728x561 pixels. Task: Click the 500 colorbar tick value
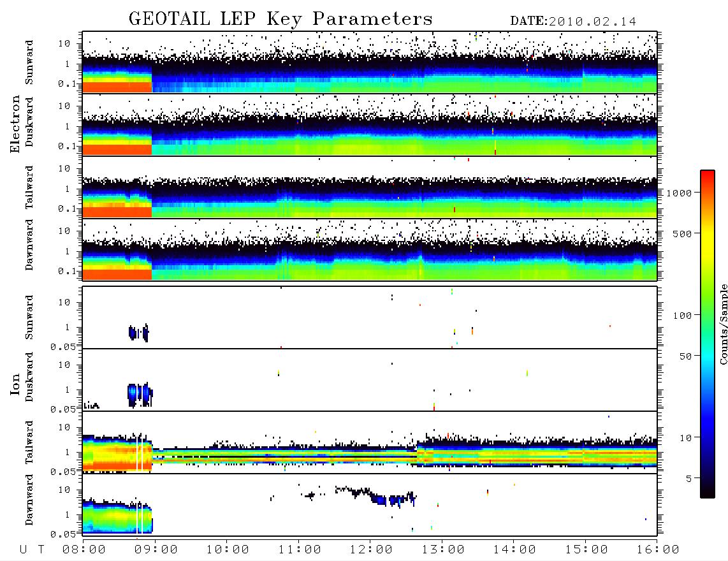tap(682, 233)
